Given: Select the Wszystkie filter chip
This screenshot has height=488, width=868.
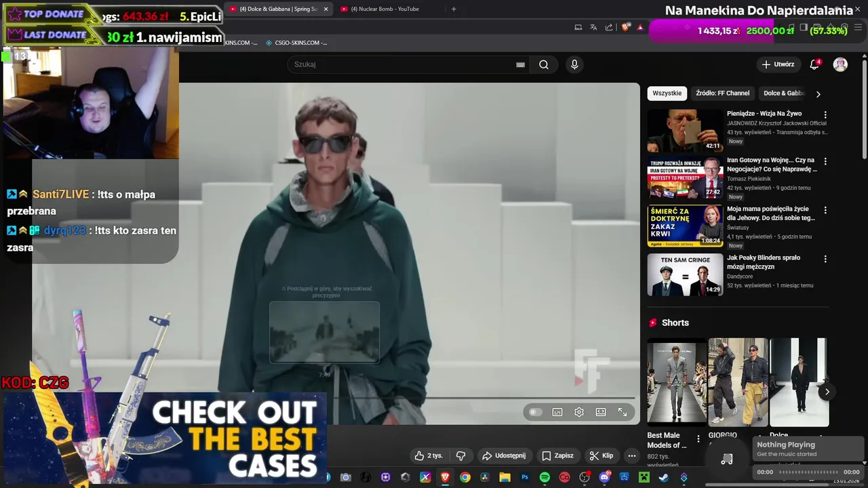Looking at the screenshot, I should (x=667, y=94).
